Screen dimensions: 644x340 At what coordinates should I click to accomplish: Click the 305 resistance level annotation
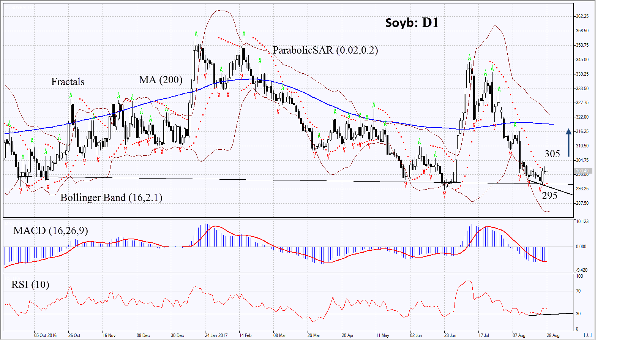[552, 154]
